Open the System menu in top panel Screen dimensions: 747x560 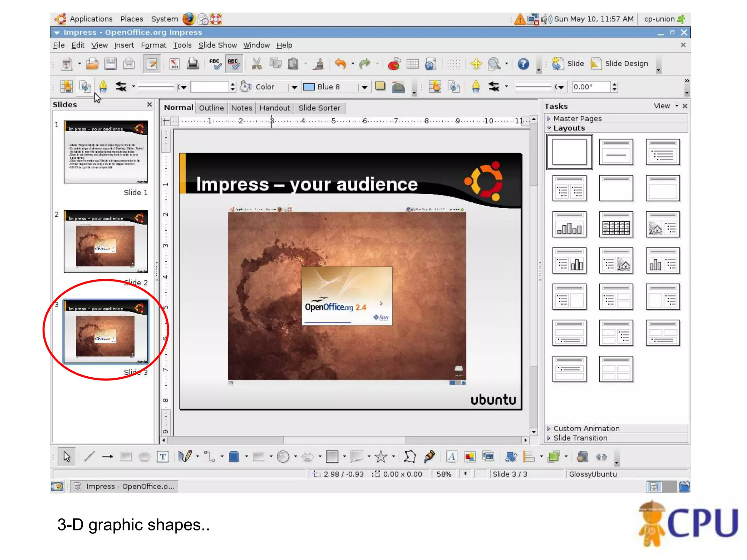[165, 19]
